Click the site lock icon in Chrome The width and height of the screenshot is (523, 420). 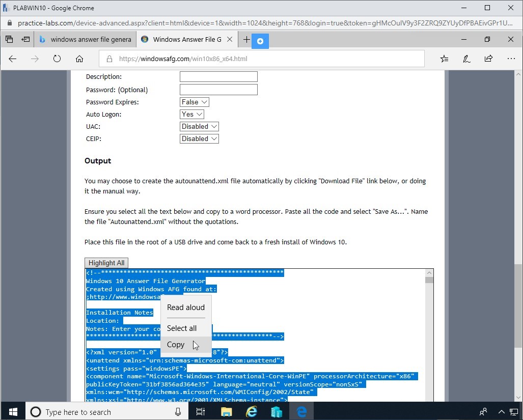9,23
